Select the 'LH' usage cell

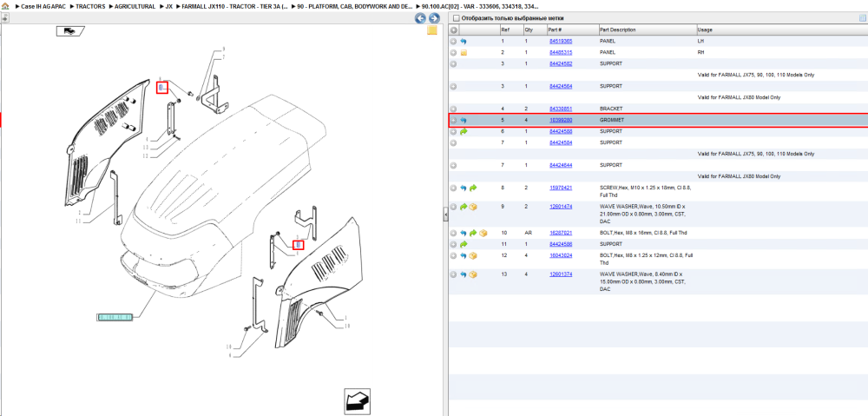click(700, 41)
